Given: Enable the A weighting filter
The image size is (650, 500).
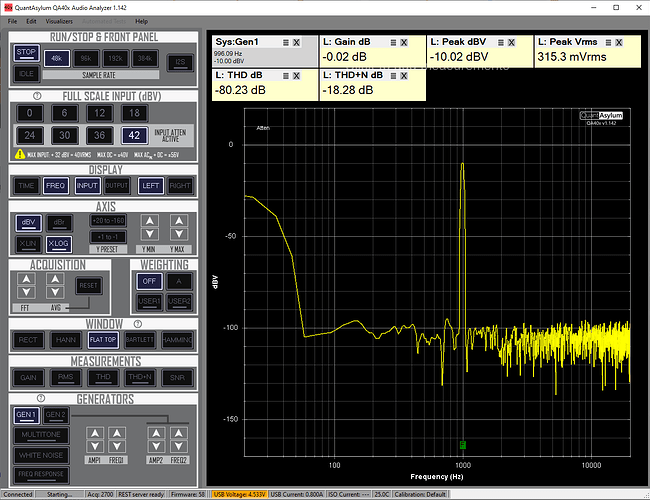Looking at the screenshot, I should tap(179, 281).
